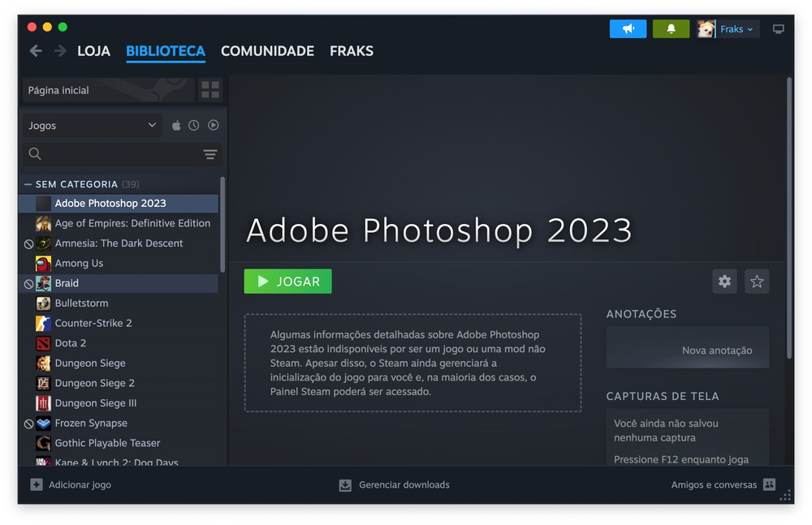812x525 pixels.
Task: Open the notifications bell
Action: point(671,29)
